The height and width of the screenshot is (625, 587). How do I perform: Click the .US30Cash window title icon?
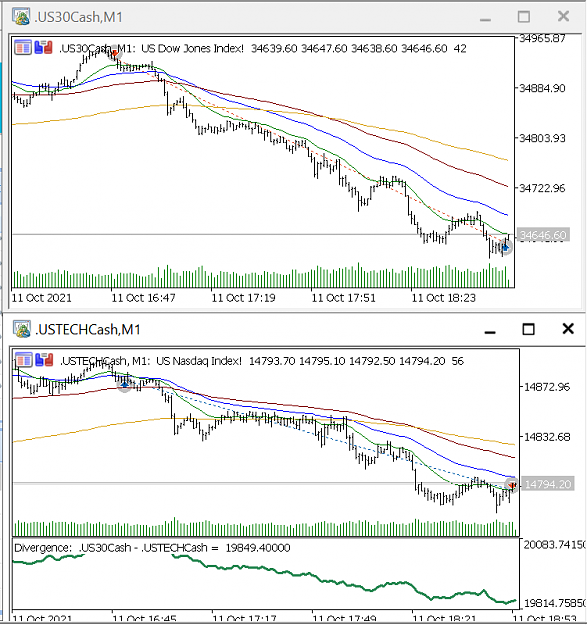[x=20, y=17]
